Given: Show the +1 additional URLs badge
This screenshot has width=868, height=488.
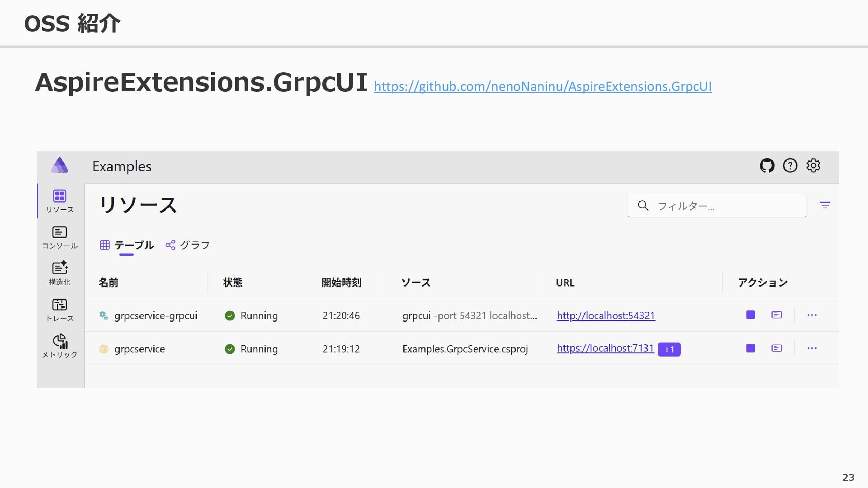Looking at the screenshot, I should 669,349.
